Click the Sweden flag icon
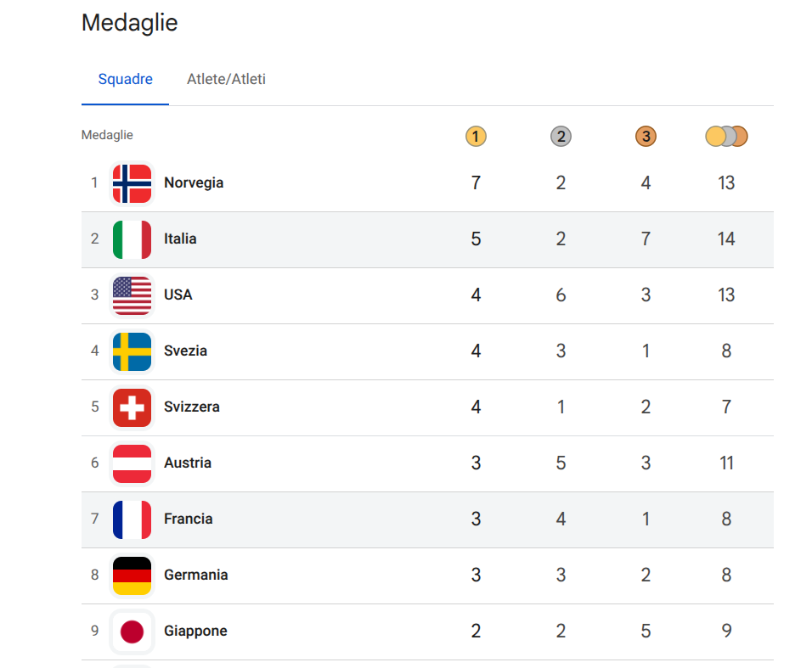The width and height of the screenshot is (812, 668). pyautogui.click(x=132, y=351)
